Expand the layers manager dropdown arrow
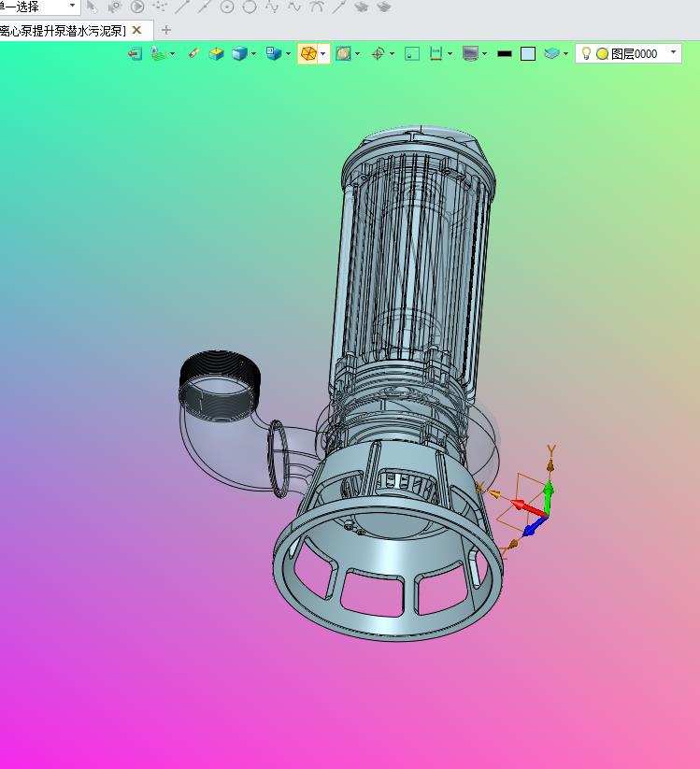 [565, 53]
